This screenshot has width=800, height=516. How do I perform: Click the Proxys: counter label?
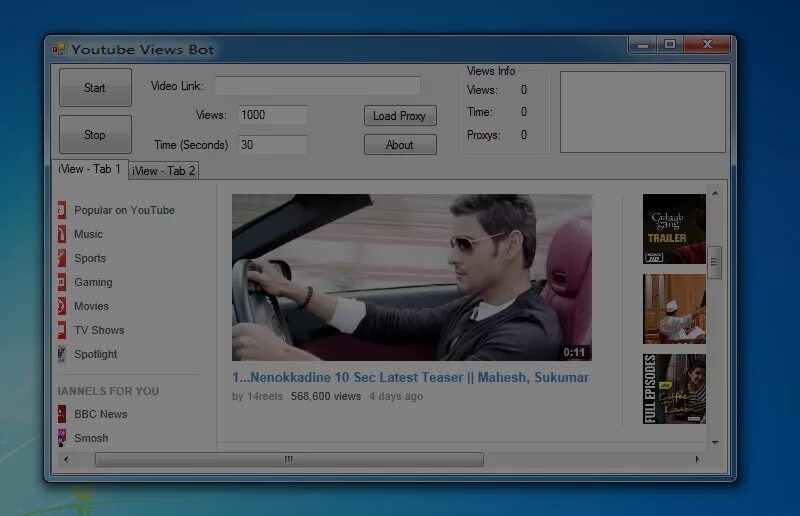[484, 135]
